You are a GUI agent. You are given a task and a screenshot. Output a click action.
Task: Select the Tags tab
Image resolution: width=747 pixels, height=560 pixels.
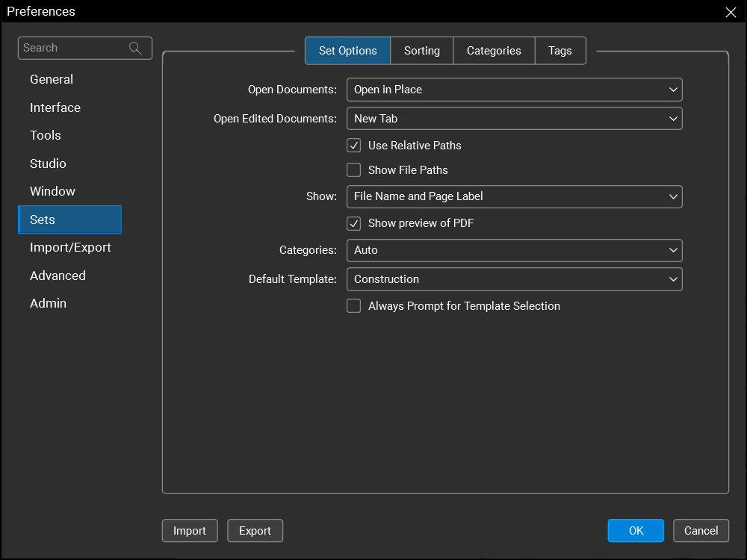(560, 51)
